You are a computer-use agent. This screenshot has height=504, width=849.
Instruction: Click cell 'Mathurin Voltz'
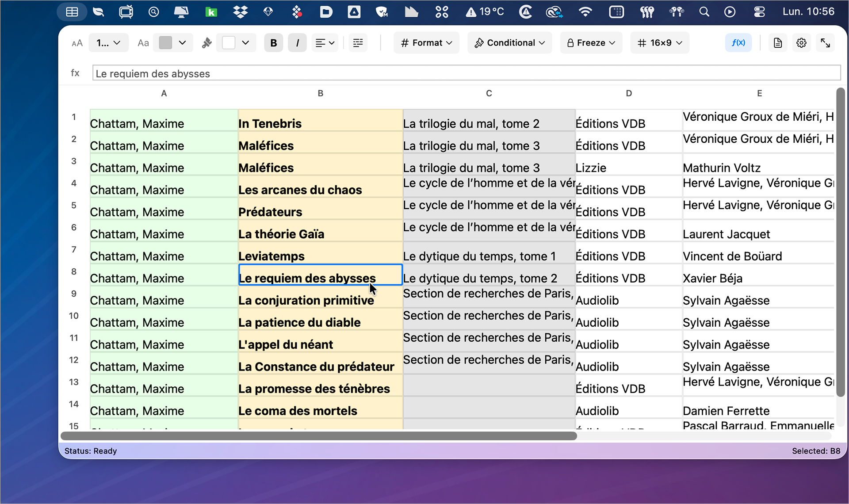pyautogui.click(x=758, y=164)
